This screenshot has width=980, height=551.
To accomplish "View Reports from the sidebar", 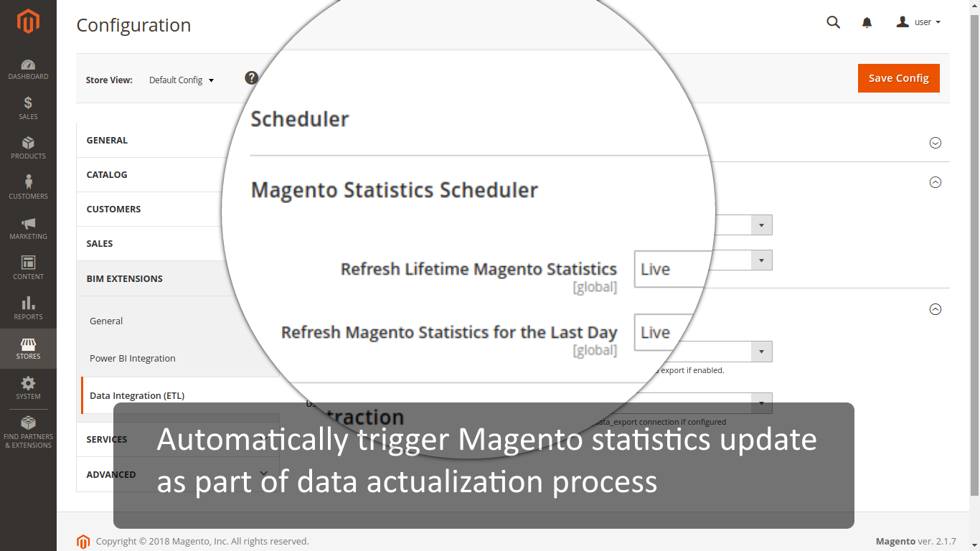I will [x=28, y=309].
